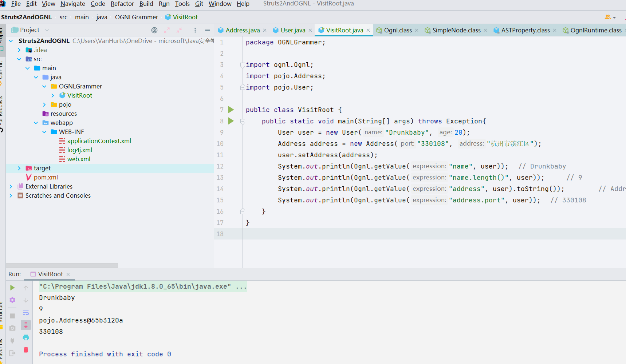Open Run configuration settings gear icon

tap(12, 300)
